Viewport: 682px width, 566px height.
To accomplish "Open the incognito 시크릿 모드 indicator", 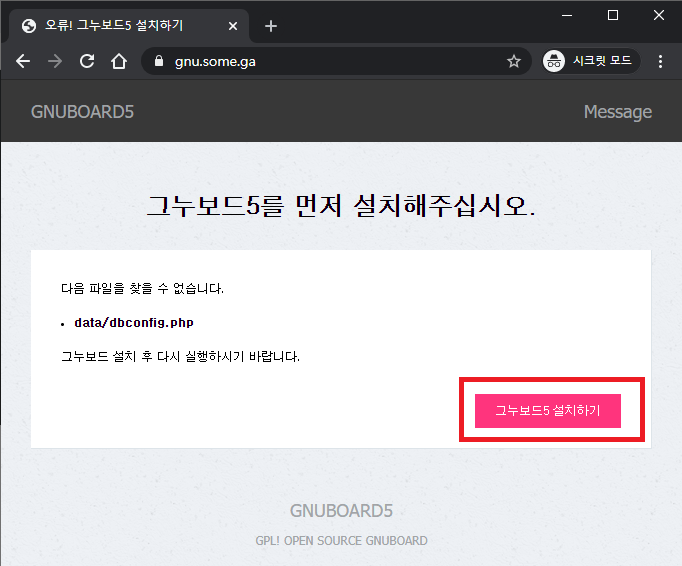I will pos(588,61).
